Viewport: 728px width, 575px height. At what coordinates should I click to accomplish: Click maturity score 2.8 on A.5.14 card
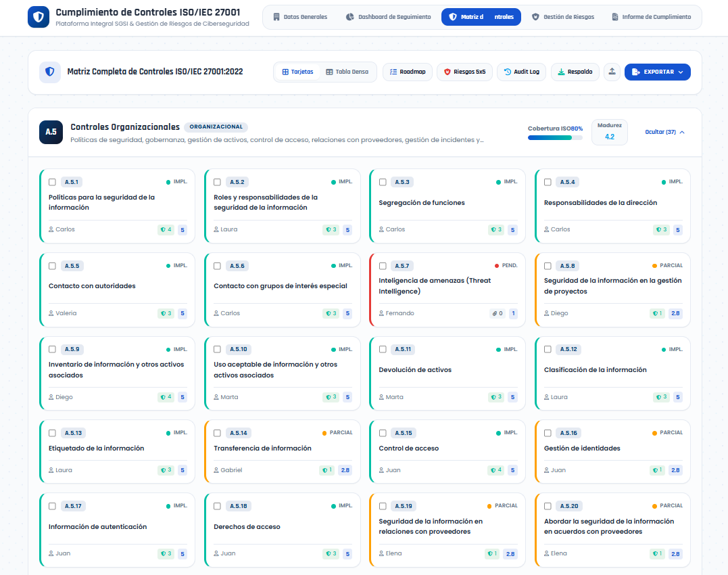point(345,470)
